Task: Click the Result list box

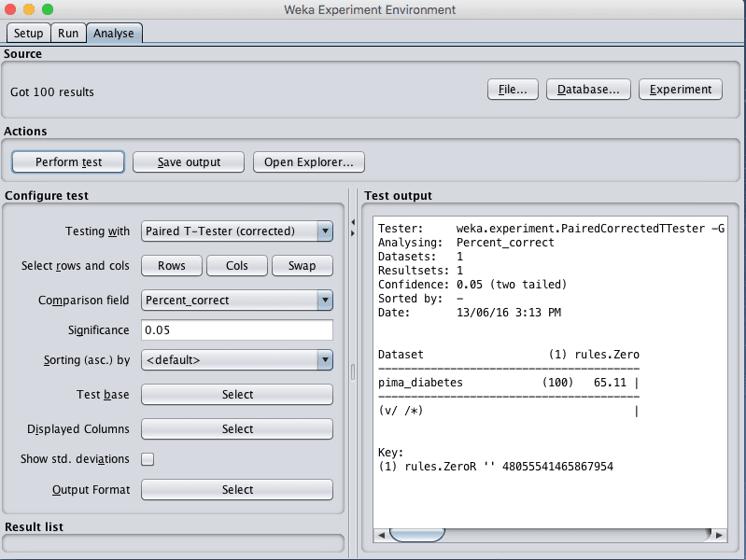Action: 173,543
